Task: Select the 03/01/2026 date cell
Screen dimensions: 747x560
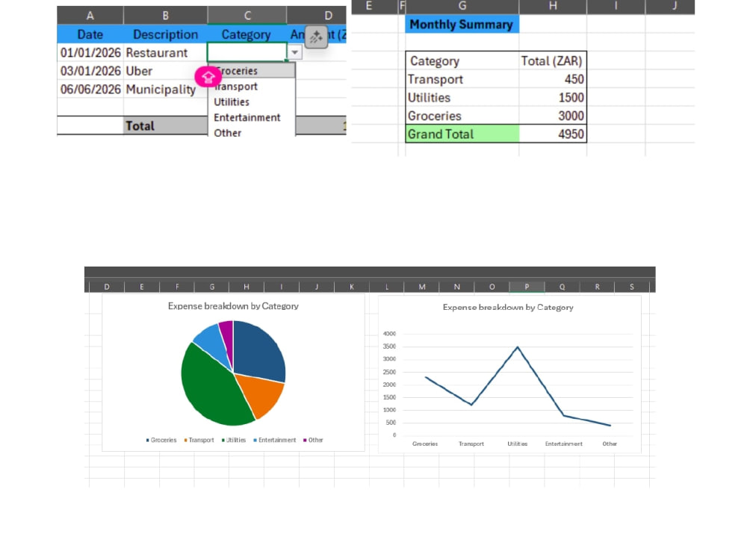Action: tap(90, 71)
